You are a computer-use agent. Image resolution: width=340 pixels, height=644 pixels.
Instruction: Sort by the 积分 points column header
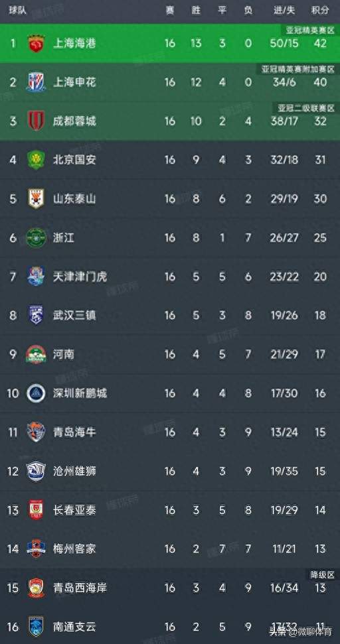pos(320,10)
